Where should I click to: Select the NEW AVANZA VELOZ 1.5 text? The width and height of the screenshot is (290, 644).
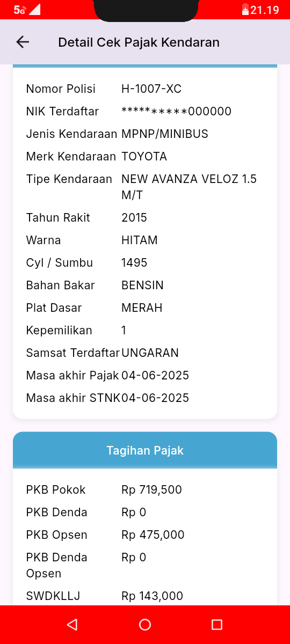point(189,179)
